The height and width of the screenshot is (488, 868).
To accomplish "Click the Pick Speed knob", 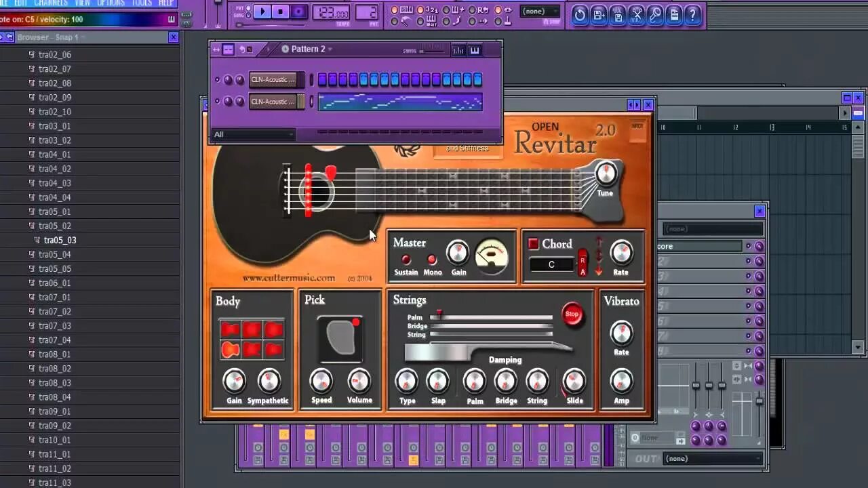I will (321, 382).
